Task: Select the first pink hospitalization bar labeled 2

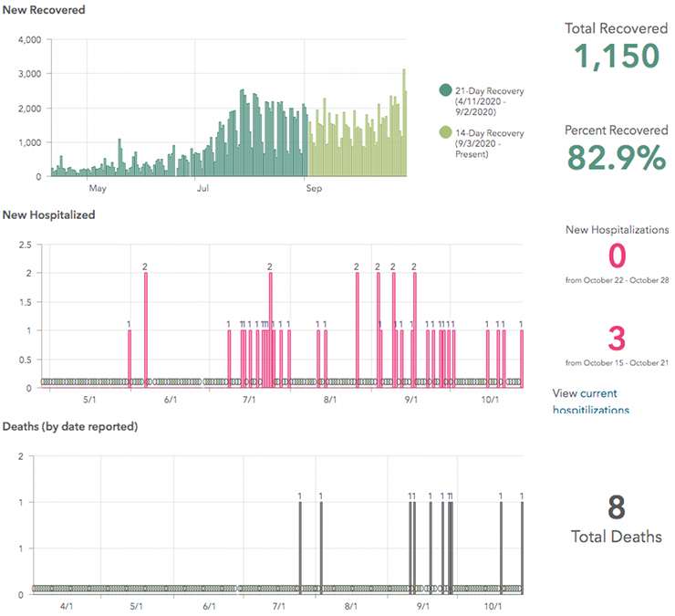Action: (x=145, y=329)
